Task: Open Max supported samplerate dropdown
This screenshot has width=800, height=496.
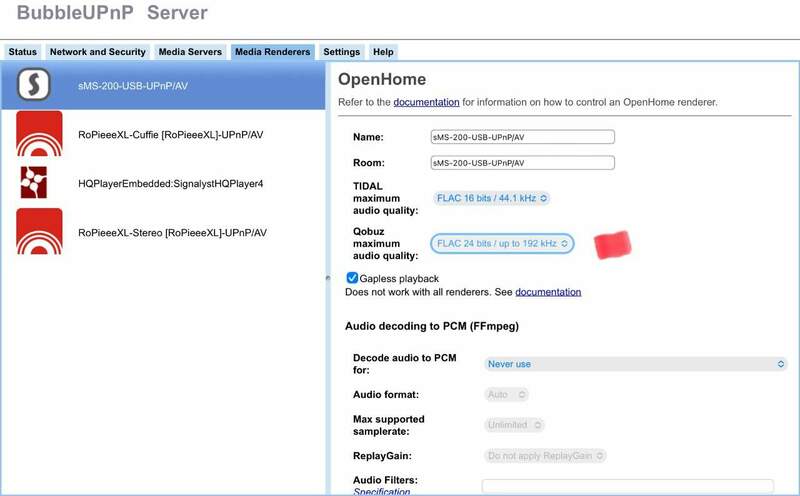Action: [514, 425]
